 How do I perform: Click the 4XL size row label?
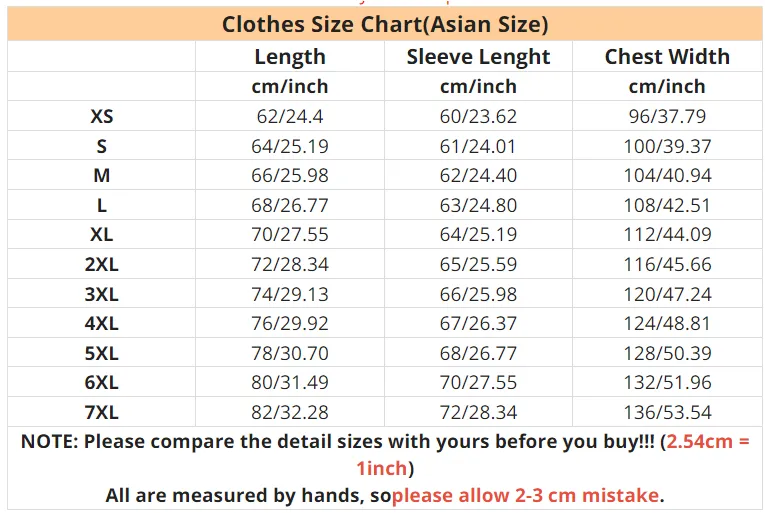[x=101, y=323]
